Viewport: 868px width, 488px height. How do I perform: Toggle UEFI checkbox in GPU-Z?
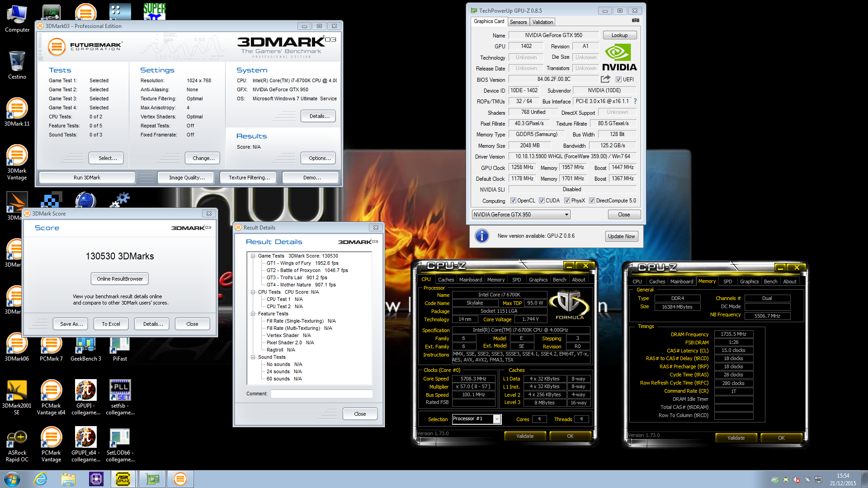point(618,80)
